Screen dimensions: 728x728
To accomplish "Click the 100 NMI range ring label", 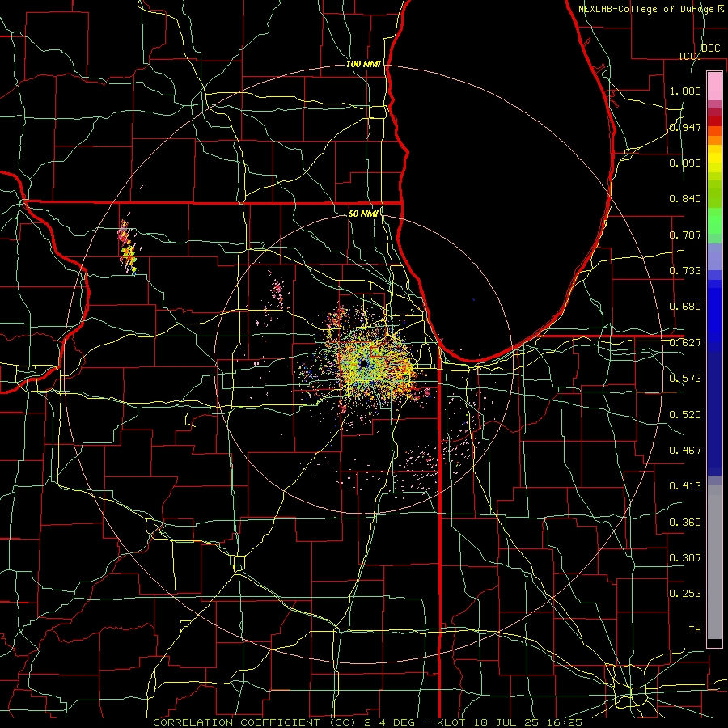I will pyautogui.click(x=363, y=64).
